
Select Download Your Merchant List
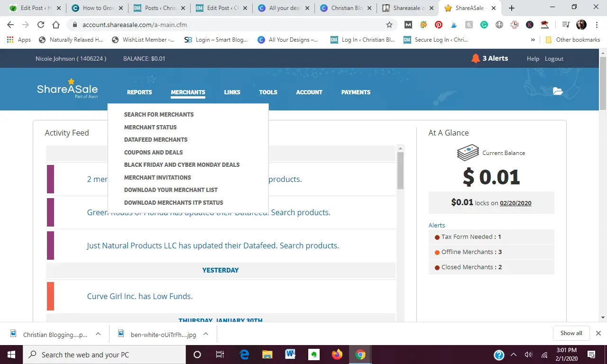point(171,190)
